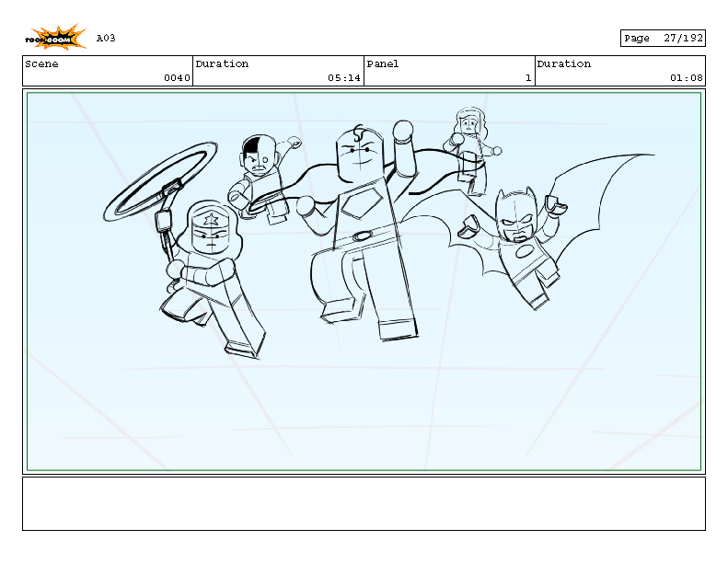Select the A03 label text
This screenshot has width=728, height=564.
106,38
